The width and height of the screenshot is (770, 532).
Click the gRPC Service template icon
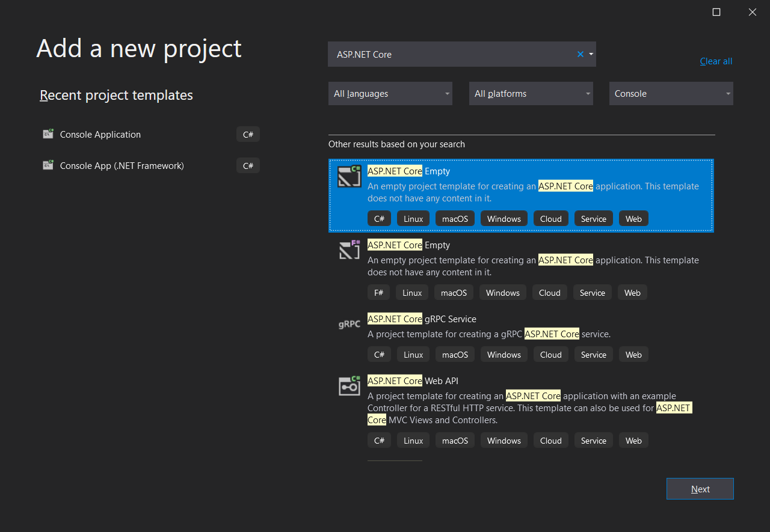click(350, 324)
